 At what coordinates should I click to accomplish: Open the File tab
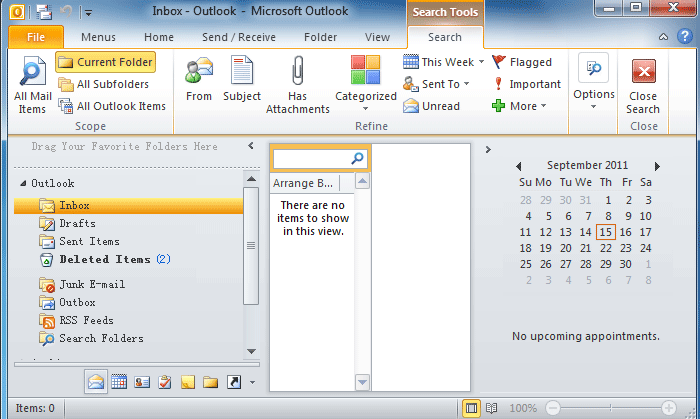[36, 37]
